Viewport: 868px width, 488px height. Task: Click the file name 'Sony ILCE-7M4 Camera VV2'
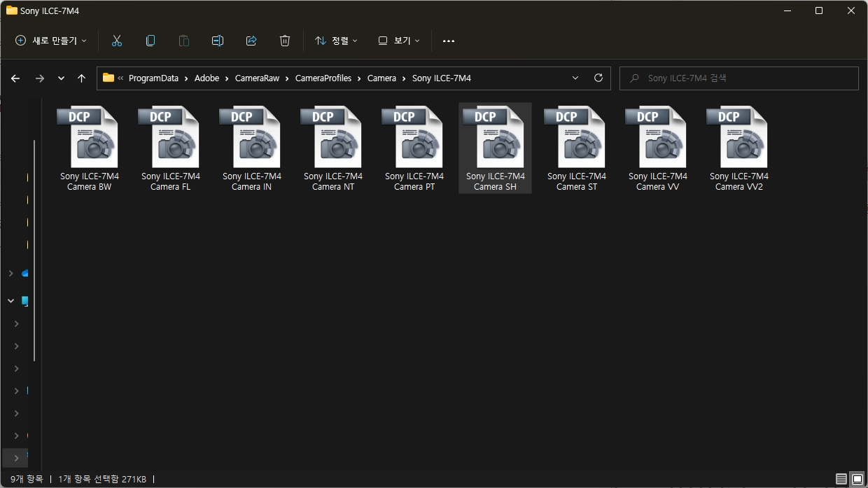(739, 181)
